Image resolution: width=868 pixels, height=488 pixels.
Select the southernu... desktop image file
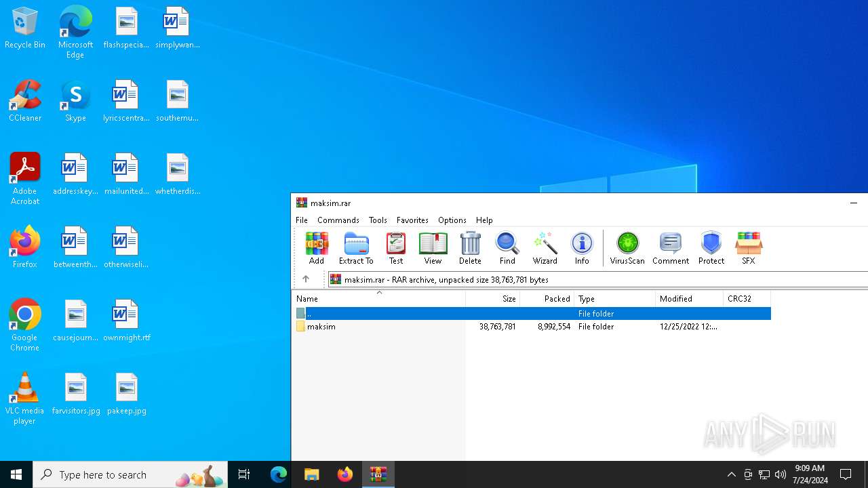coord(177,101)
